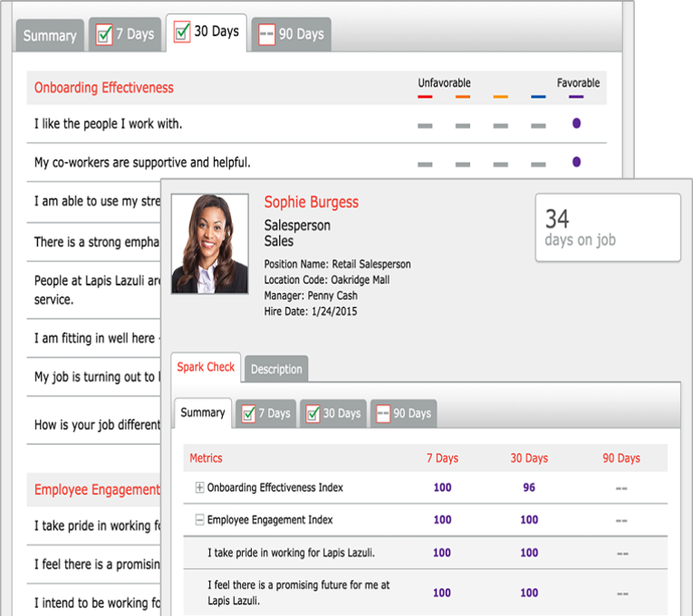693x616 pixels.
Task: Click the dash icon on back 90 Days tab
Action: tap(266, 34)
